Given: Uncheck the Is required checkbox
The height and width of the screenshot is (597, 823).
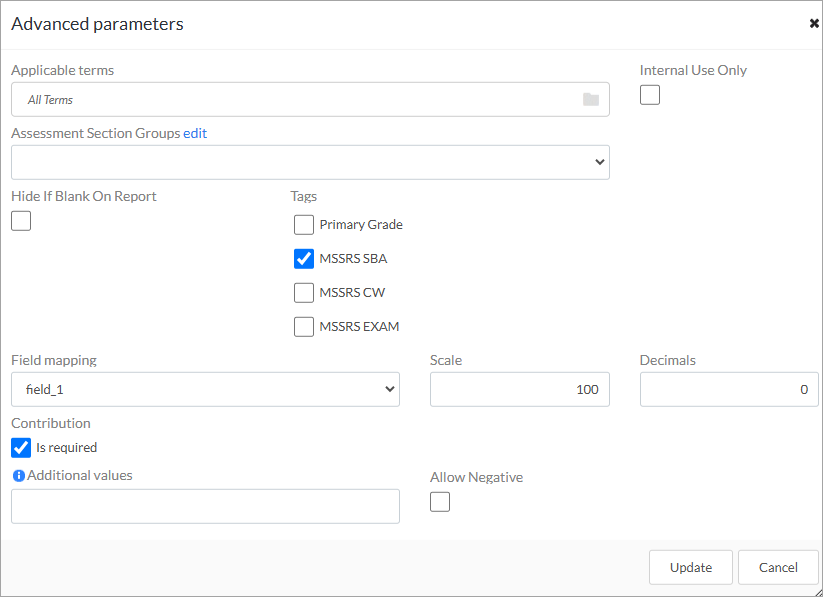Looking at the screenshot, I should click(21, 448).
